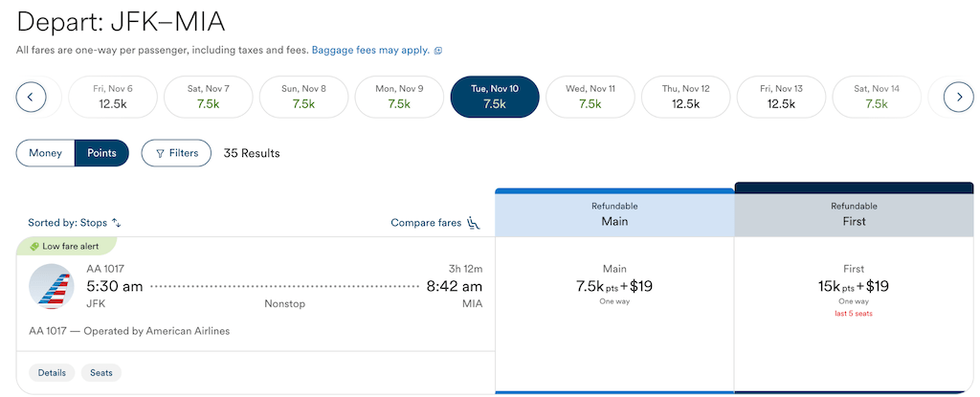Advance dates with right arrow button
Screen dimensions: 980x397
958,97
